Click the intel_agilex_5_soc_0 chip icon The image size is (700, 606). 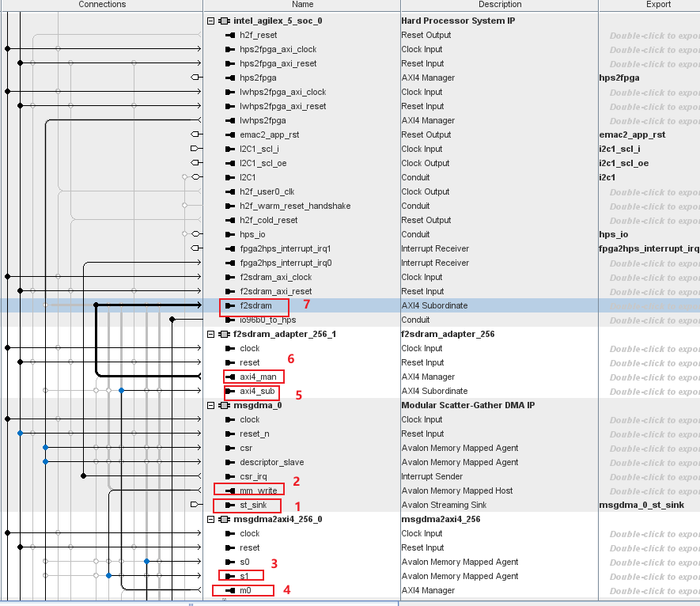point(224,21)
